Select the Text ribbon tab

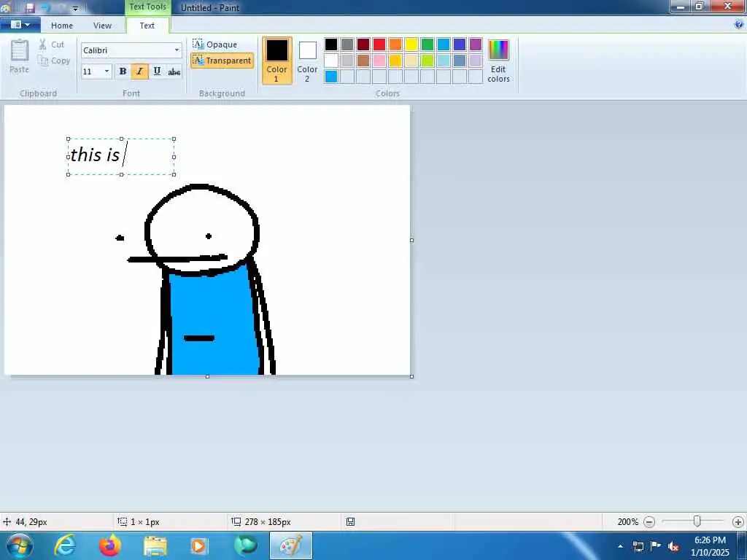[x=147, y=26]
